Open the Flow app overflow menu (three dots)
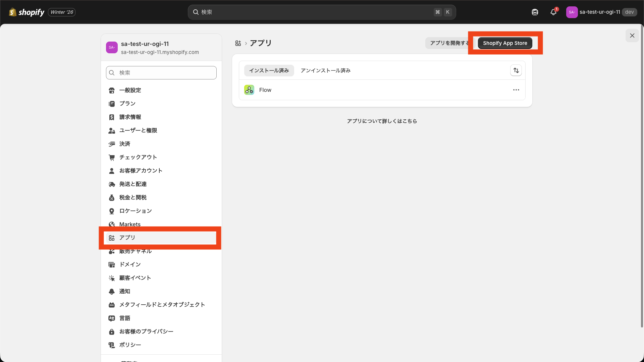 516,90
